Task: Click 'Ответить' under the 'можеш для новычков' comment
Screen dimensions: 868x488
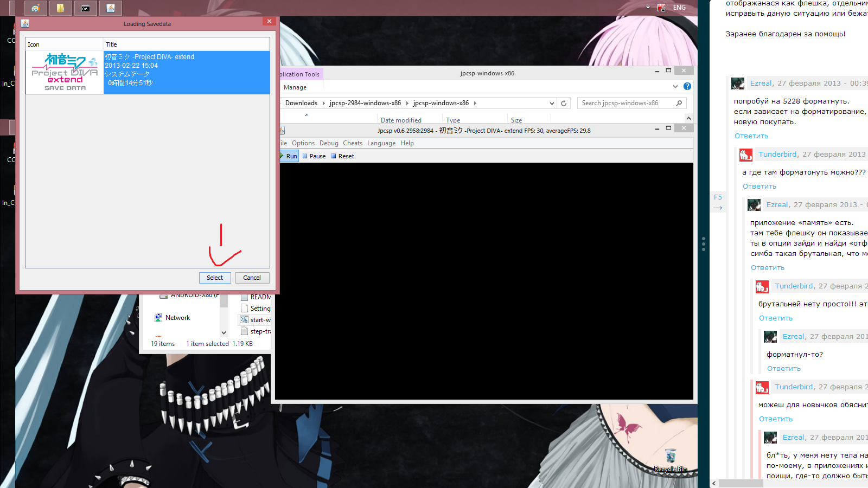Action: (x=776, y=419)
